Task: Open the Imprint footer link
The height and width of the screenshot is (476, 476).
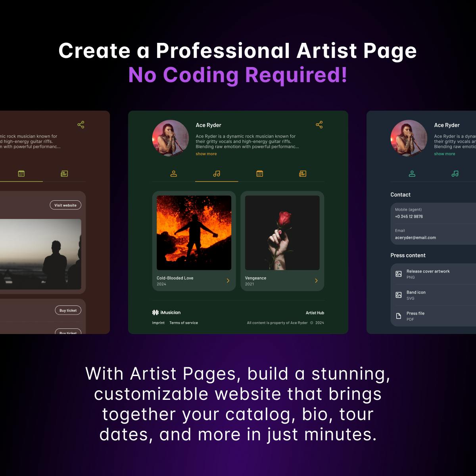Action: [158, 323]
